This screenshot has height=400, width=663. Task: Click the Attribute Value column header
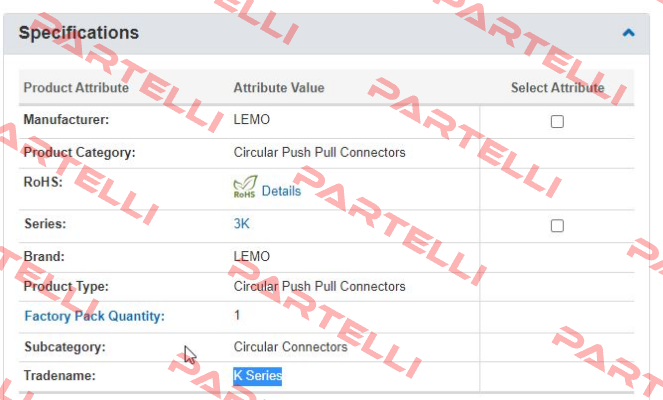279,88
